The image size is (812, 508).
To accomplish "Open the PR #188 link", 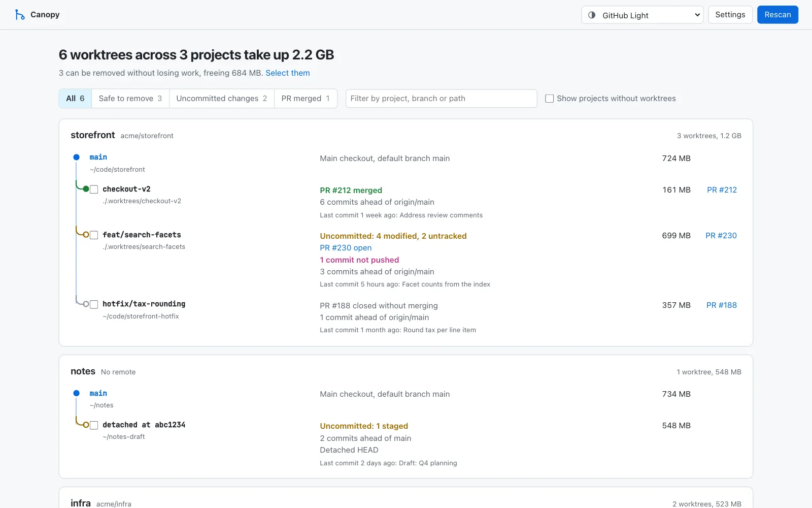I will 722,305.
